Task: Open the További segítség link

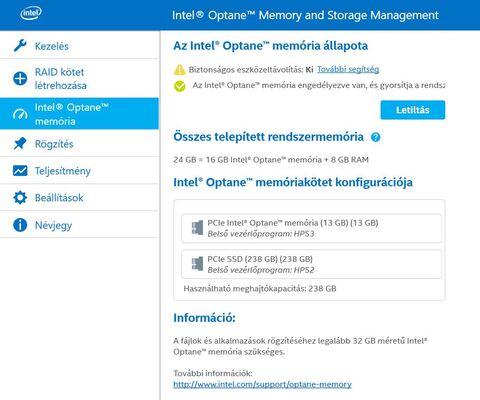Action: tap(348, 69)
